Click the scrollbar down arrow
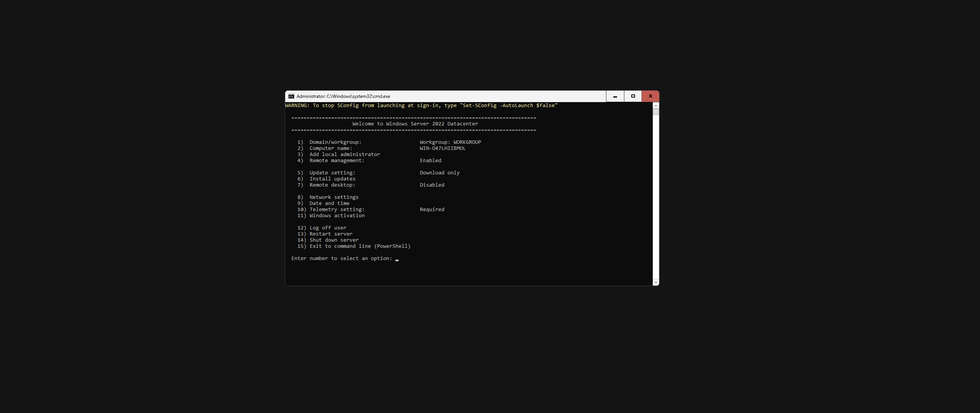This screenshot has width=980, height=413. (x=656, y=282)
